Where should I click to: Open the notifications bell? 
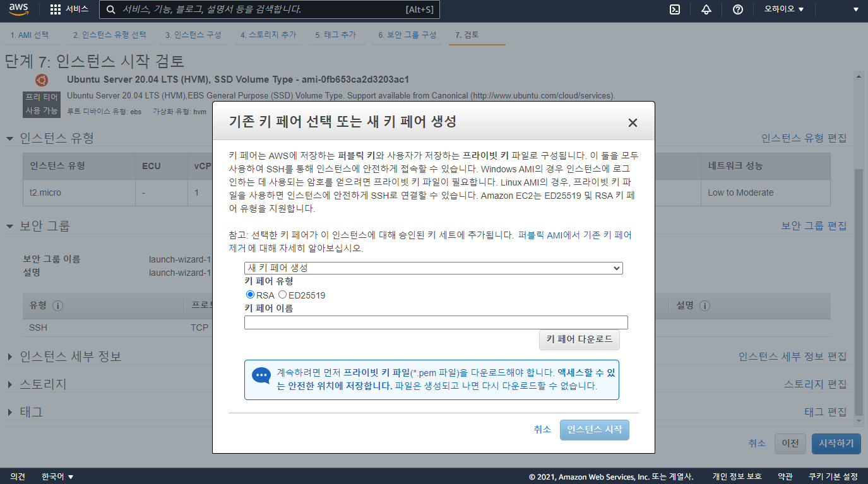(706, 9)
